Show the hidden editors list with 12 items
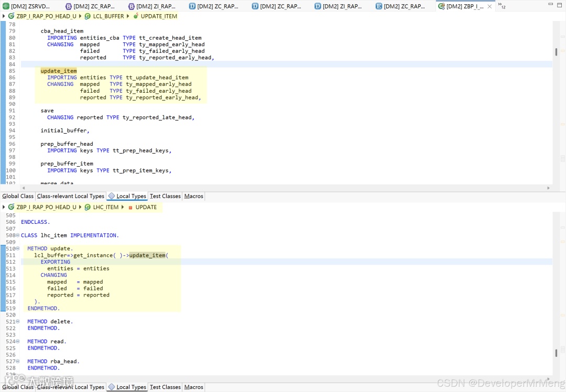 502,5
